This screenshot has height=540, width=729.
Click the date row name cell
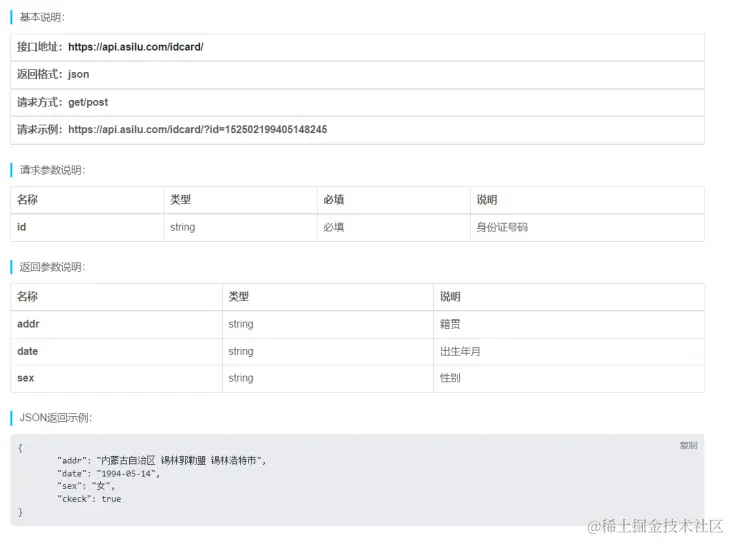117,352
